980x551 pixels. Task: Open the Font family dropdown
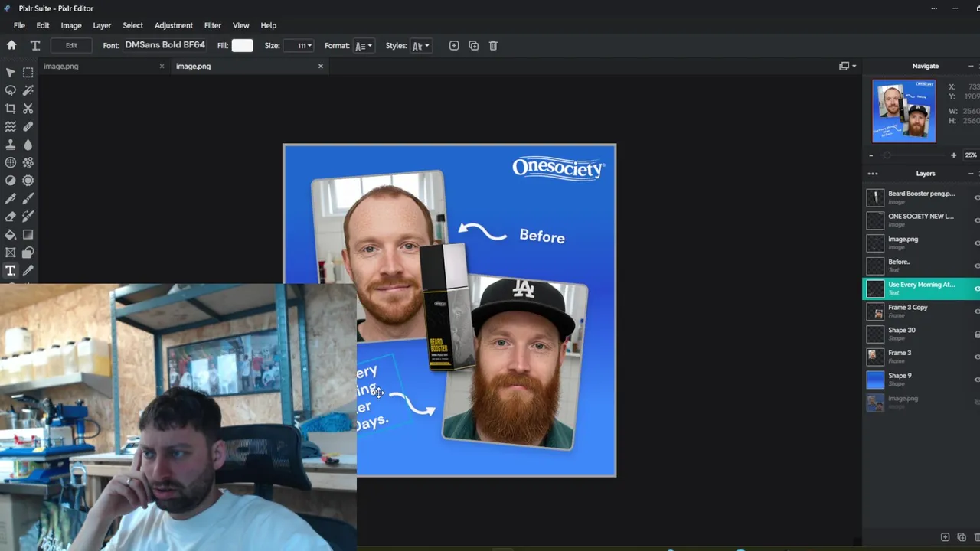coord(165,45)
